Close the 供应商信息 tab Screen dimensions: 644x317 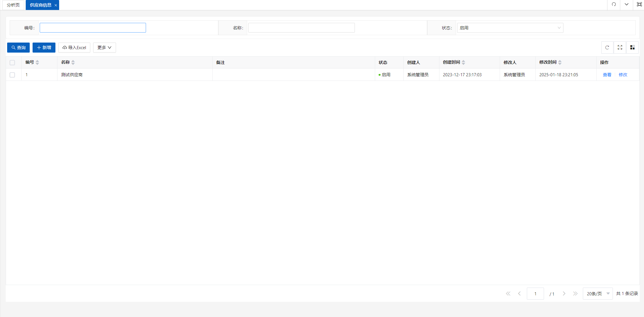56,5
